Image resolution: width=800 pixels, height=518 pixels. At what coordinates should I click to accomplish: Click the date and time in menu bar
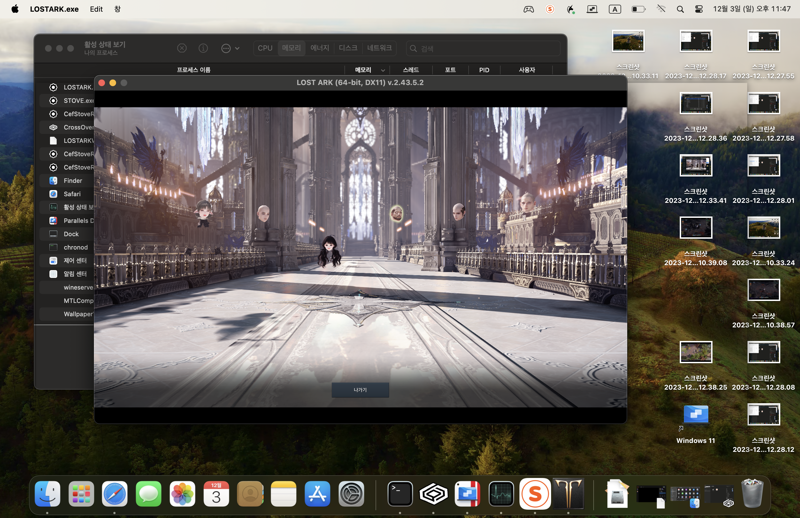coord(752,9)
